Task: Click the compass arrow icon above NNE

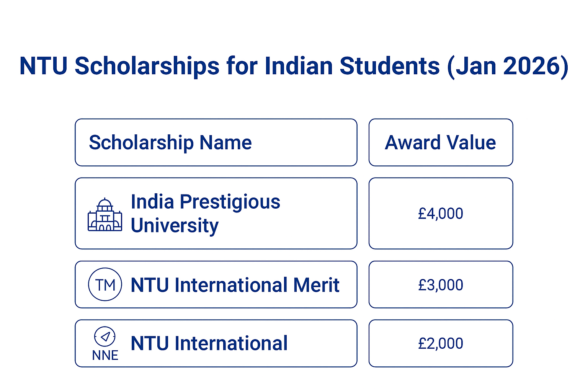Action: click(x=105, y=336)
